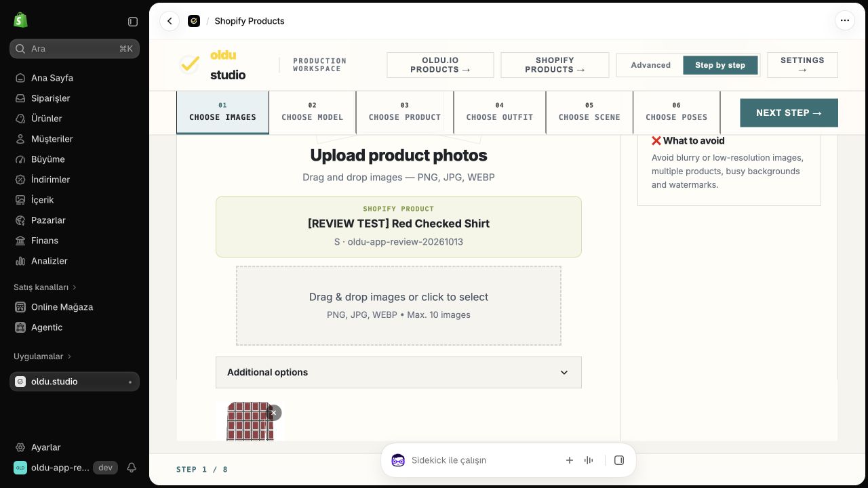Viewport: 868px width, 488px height.
Task: Open the three-dot more actions menu
Action: [x=845, y=20]
